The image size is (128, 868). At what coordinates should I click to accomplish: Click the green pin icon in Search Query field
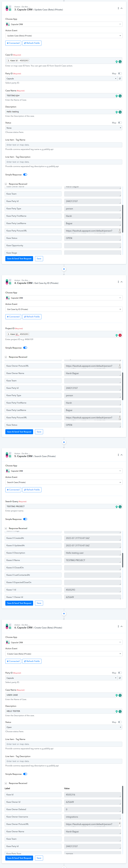click(x=117, y=507)
